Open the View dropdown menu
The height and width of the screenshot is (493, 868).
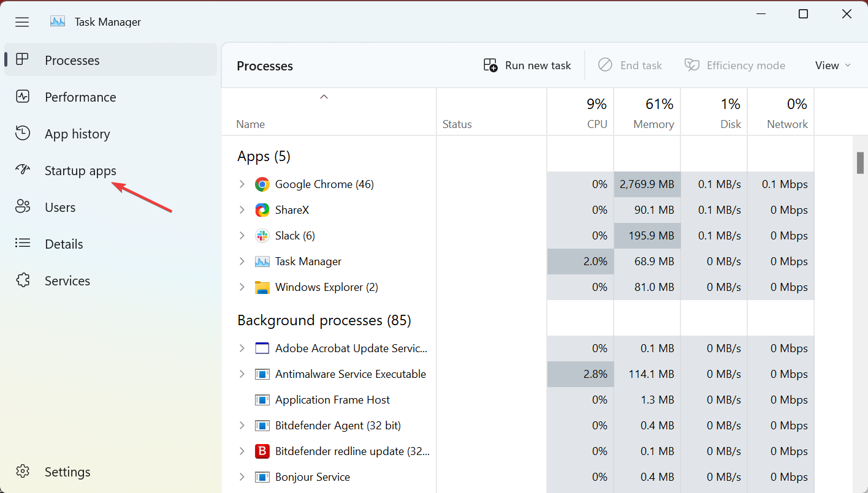(x=833, y=66)
